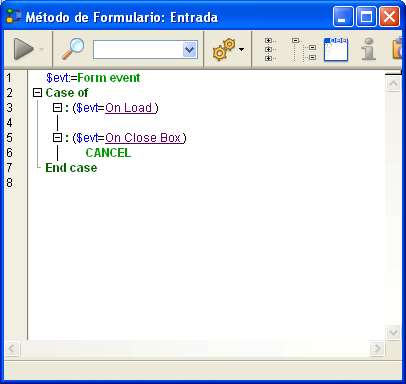
Task: Click the method editor title bar icon
Action: (x=14, y=16)
